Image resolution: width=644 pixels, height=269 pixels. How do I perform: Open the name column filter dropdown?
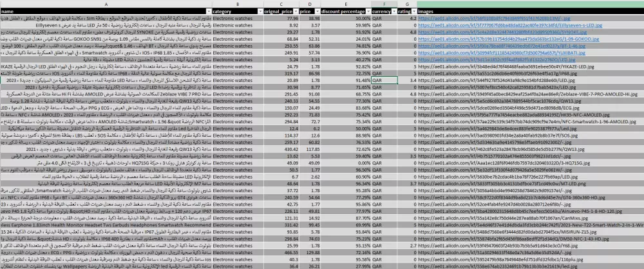[x=209, y=12]
